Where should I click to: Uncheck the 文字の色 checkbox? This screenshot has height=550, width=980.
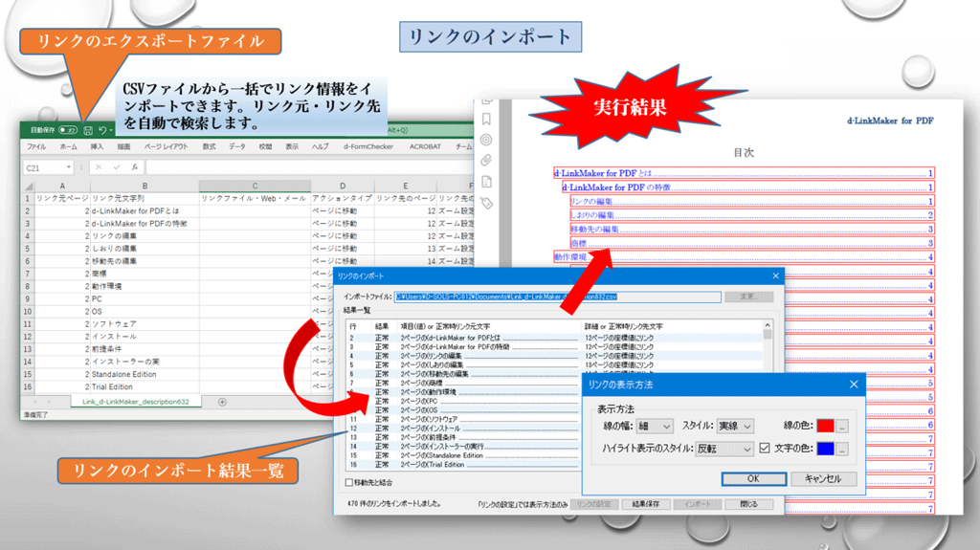(764, 448)
